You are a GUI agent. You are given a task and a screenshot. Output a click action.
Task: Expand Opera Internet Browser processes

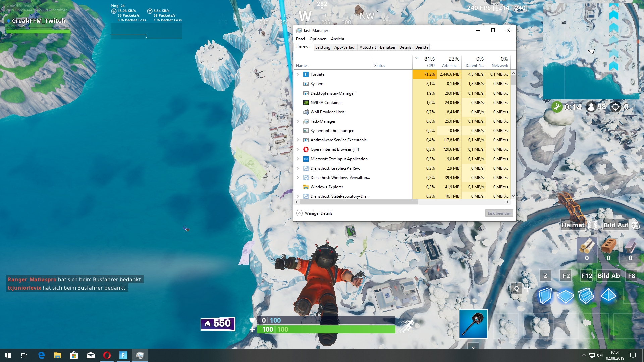click(298, 149)
